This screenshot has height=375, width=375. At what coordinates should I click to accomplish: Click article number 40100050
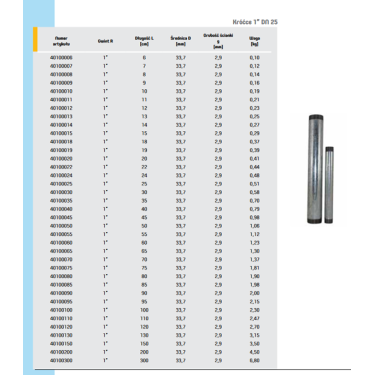tap(61, 226)
